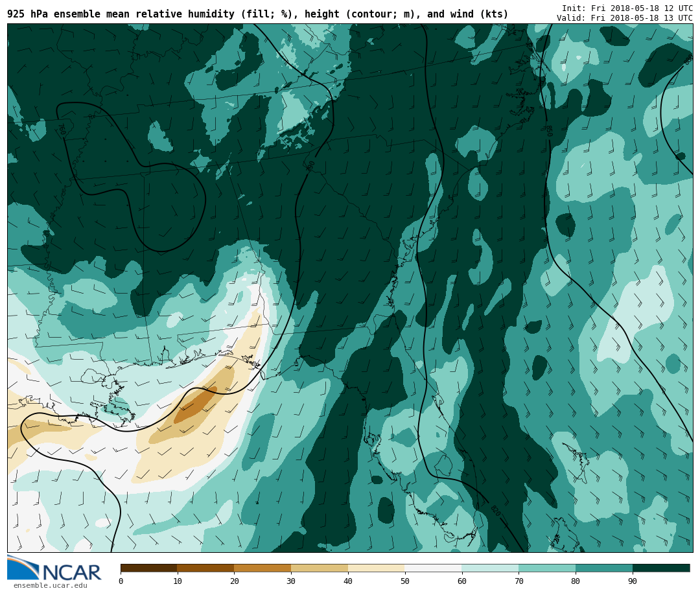Click the 50-60 white colorbar segment
Viewport: 700px width, 593px height.
pos(433,568)
